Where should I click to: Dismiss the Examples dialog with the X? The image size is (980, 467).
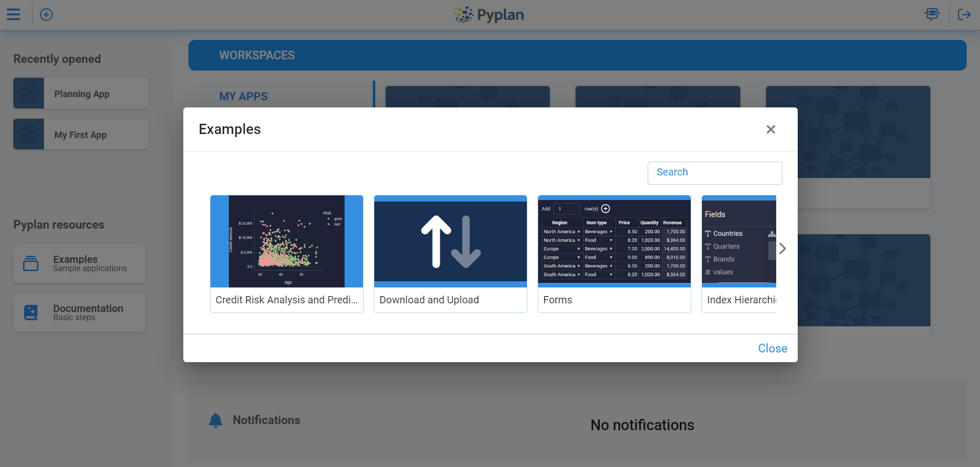(x=771, y=129)
